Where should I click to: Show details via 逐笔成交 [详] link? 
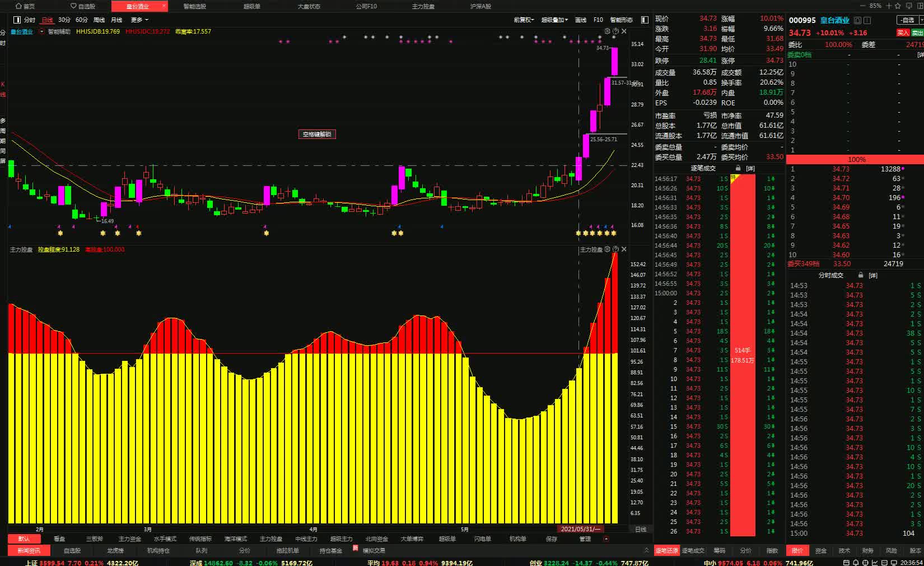[750, 168]
